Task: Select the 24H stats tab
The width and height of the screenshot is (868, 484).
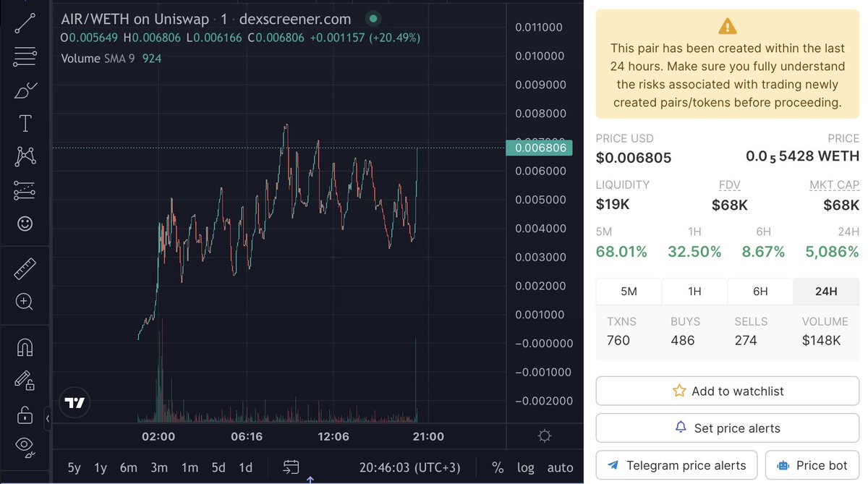Action: pos(826,292)
